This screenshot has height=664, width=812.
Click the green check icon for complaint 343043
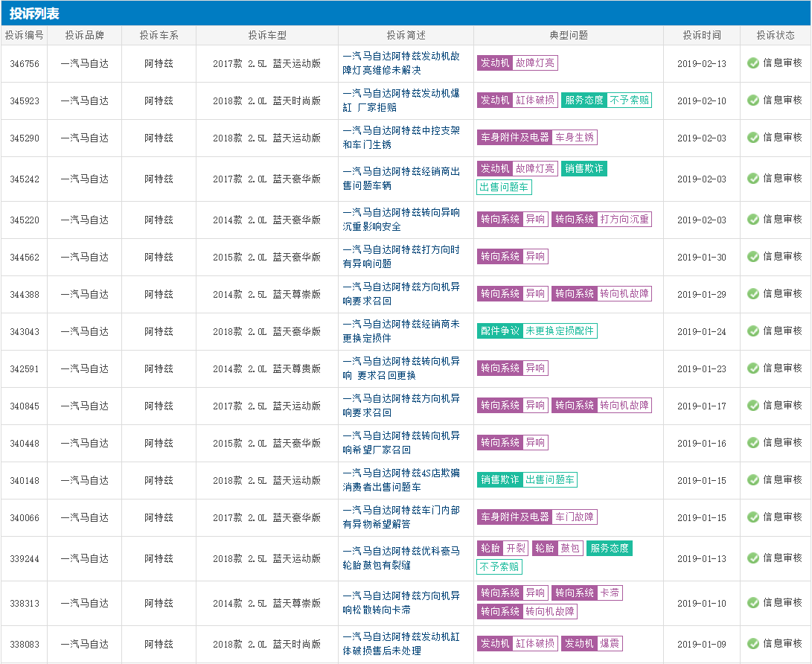click(753, 331)
